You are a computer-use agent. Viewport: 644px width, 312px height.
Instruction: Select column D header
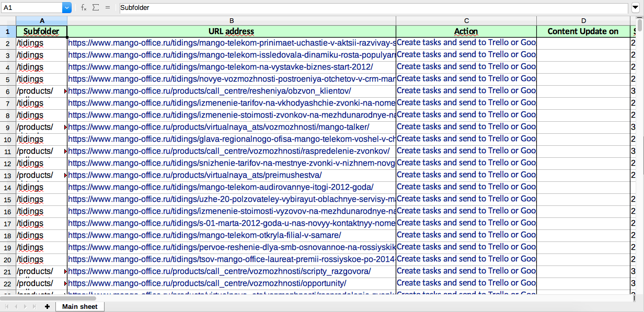click(x=583, y=20)
